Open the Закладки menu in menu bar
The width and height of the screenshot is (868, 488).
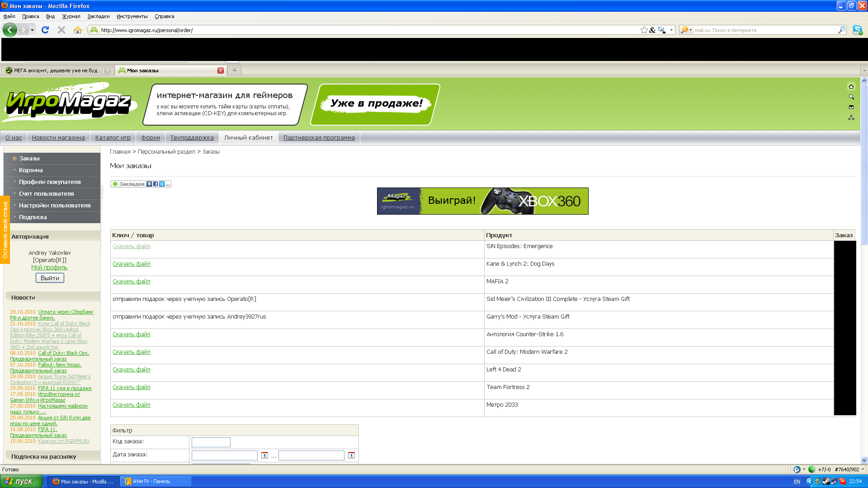click(x=99, y=16)
